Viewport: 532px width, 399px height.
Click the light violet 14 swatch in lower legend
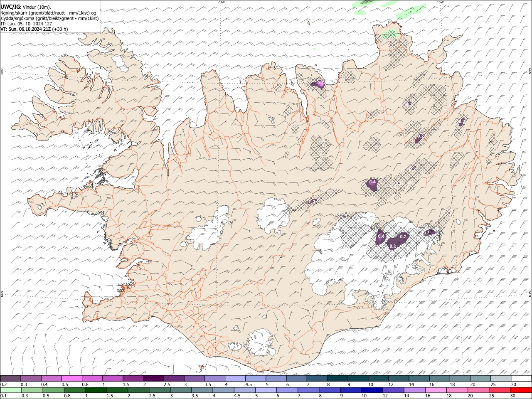coord(414,390)
